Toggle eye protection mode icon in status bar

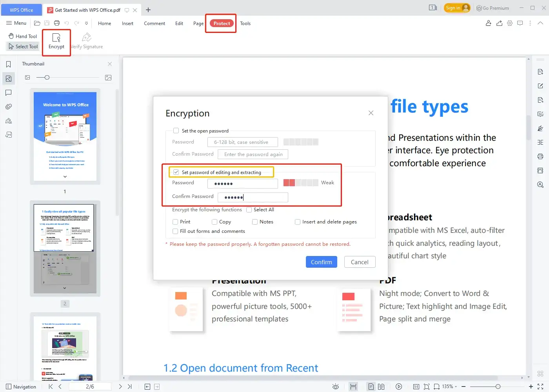[336, 387]
